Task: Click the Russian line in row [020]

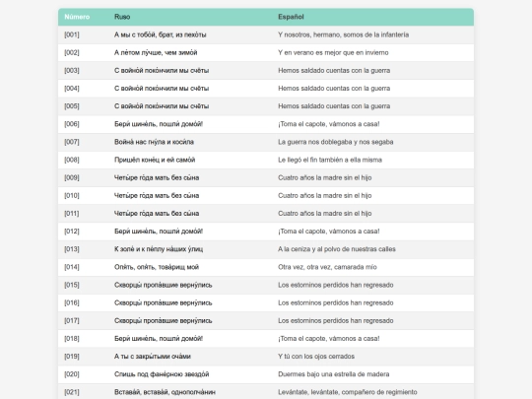Action: 162,374
